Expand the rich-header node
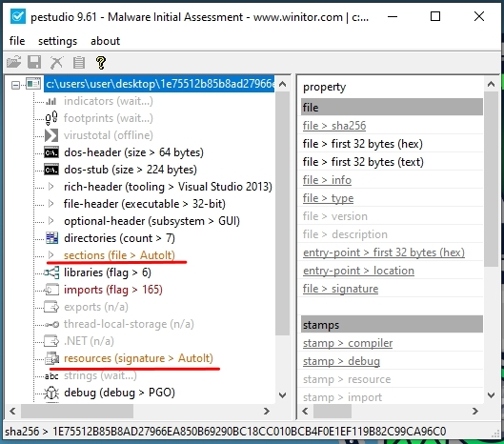 pyautogui.click(x=50, y=187)
